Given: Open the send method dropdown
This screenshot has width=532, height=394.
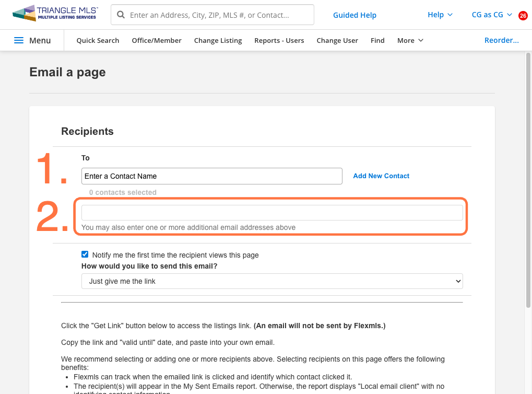Looking at the screenshot, I should (272, 281).
